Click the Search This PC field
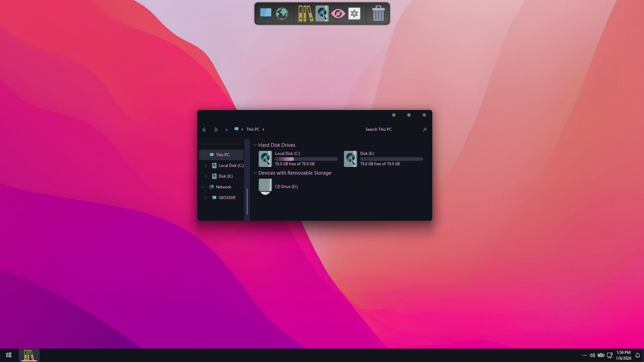Image resolution: width=644 pixels, height=362 pixels. click(x=389, y=129)
